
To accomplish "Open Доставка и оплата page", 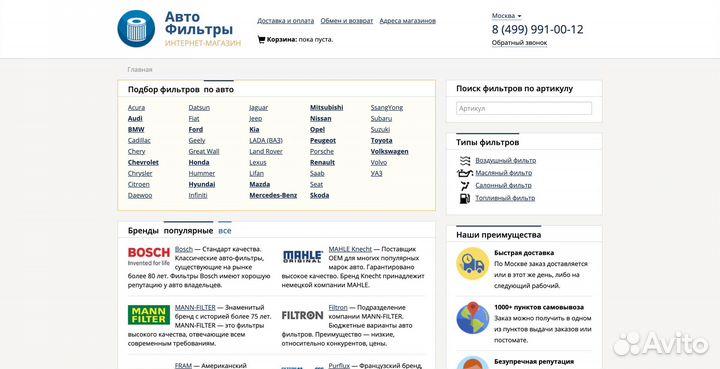I will 286,21.
